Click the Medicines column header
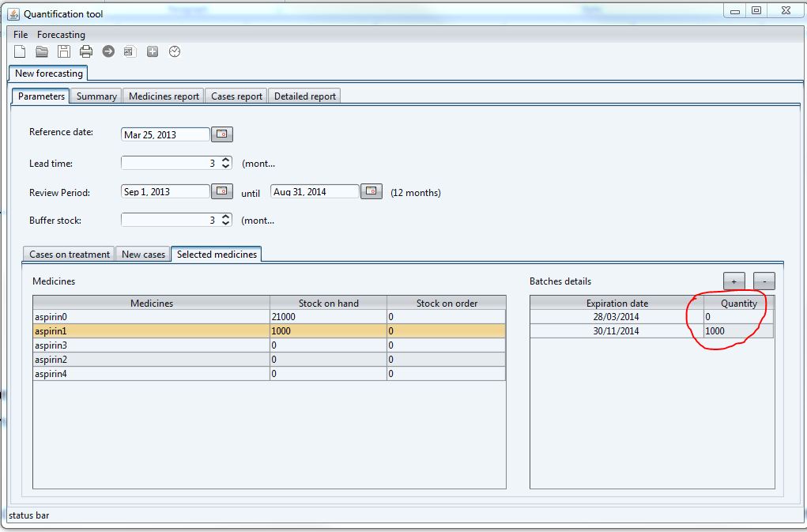The image size is (807, 532). [152, 303]
